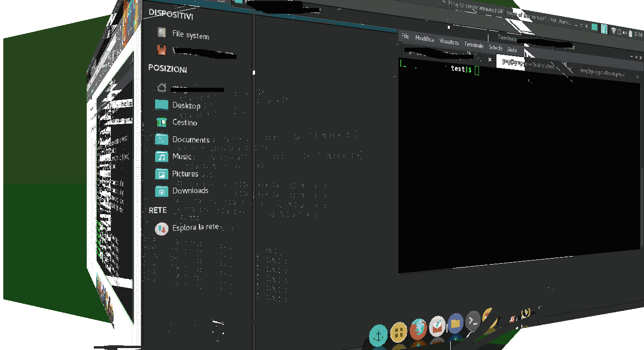Close the first terminal tab
Viewport: 644px width, 350px height.
click(x=490, y=60)
